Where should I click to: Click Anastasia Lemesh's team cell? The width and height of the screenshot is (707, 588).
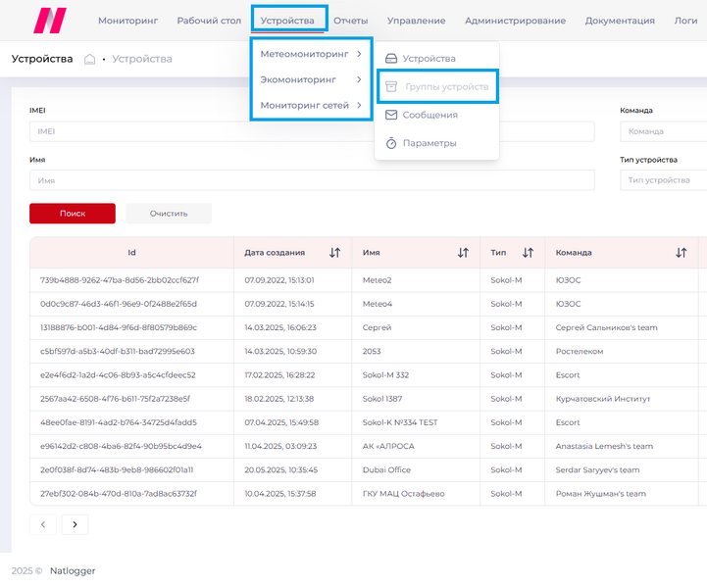[604, 446]
